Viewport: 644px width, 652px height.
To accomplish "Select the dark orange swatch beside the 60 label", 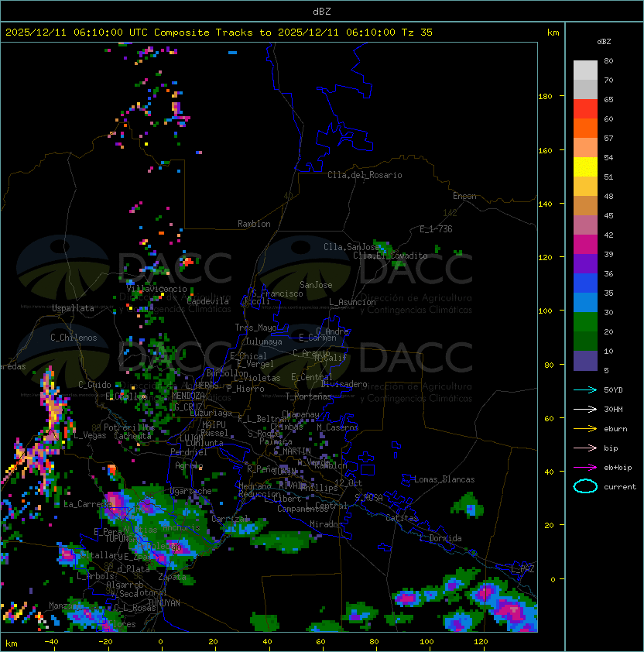I will [x=585, y=128].
